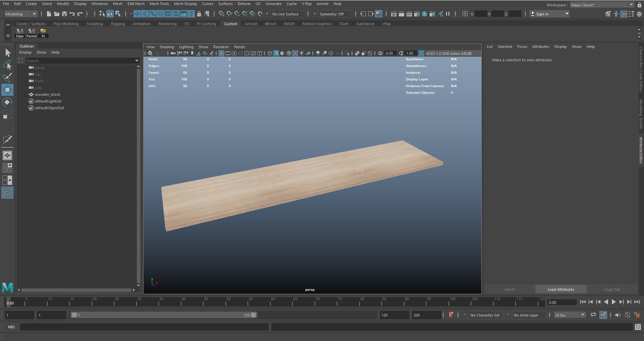644x341 pixels.
Task: Open the Modeling Toolkit sidebar icon
Action: 608,14
